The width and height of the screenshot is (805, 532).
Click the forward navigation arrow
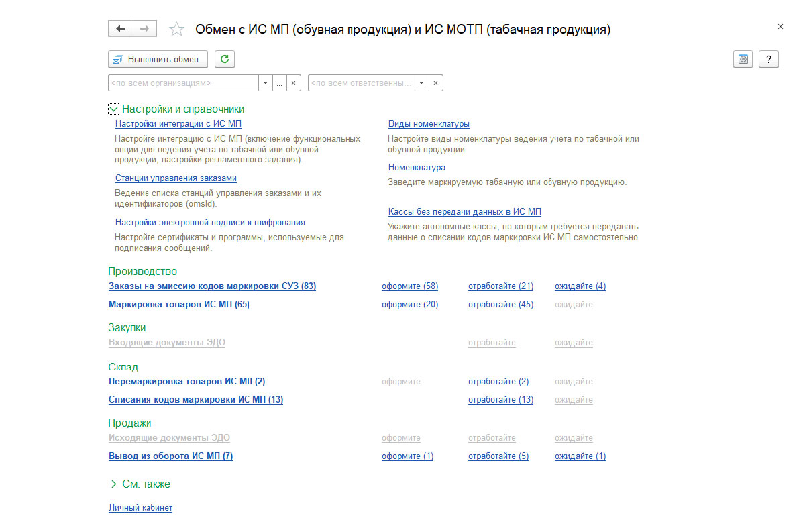(145, 29)
